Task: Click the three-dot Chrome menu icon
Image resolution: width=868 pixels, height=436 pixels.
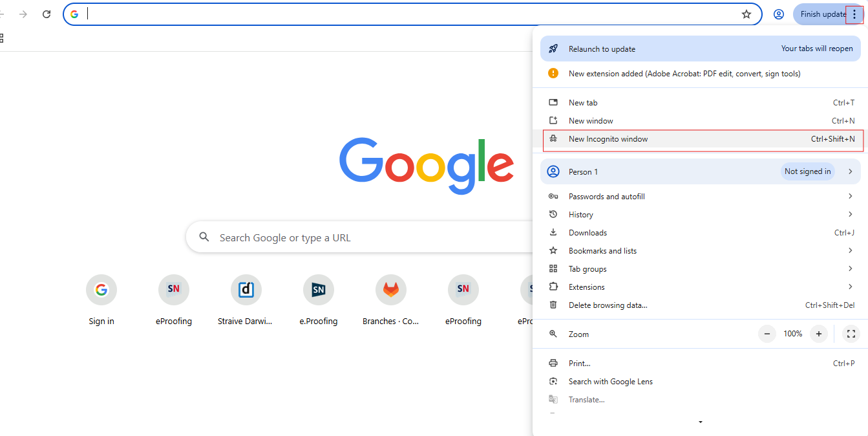Action: pyautogui.click(x=854, y=14)
